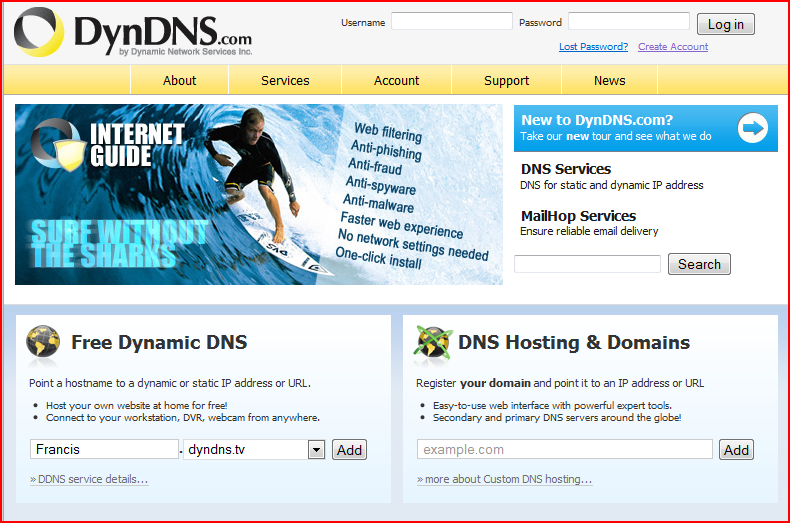This screenshot has width=790, height=523.
Task: Click the Internet Guide shield icon
Action: (x=57, y=146)
